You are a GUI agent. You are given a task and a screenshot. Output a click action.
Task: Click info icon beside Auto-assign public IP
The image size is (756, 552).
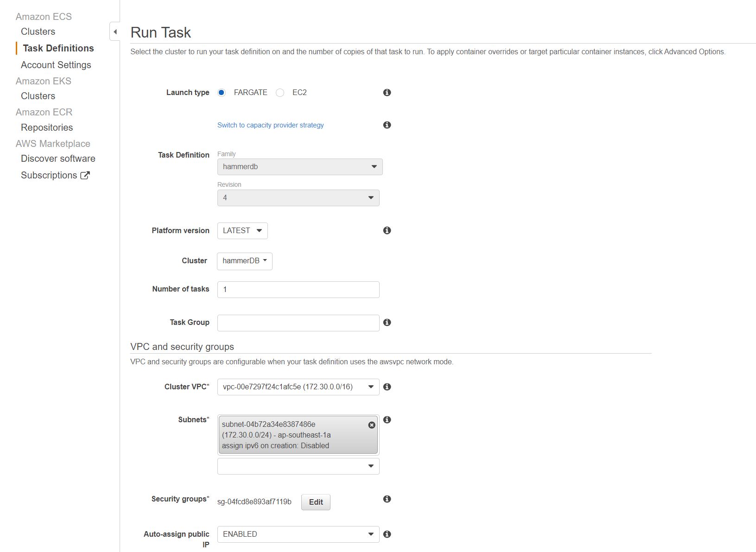pos(387,534)
